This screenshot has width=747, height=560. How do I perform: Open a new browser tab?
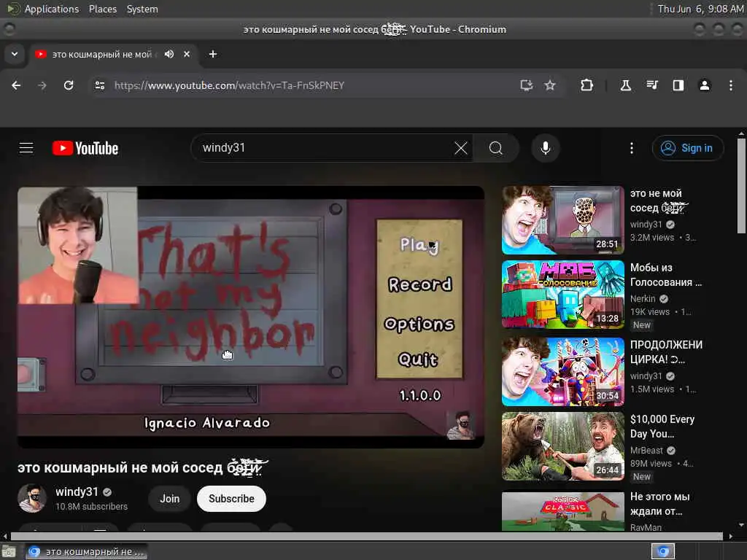[213, 54]
